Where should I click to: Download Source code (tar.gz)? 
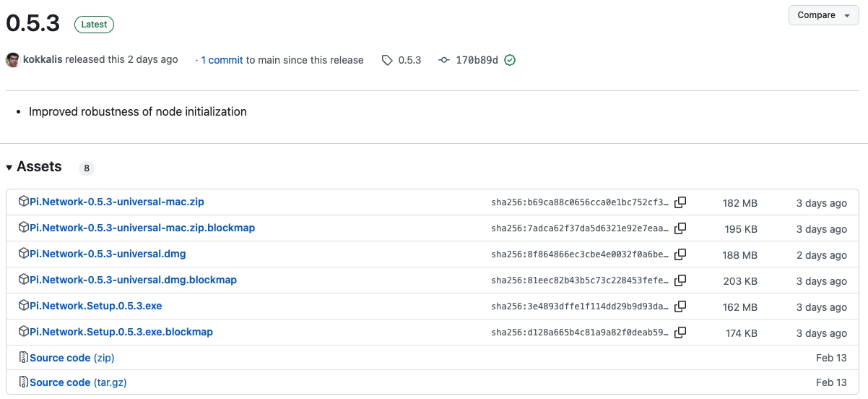click(77, 382)
